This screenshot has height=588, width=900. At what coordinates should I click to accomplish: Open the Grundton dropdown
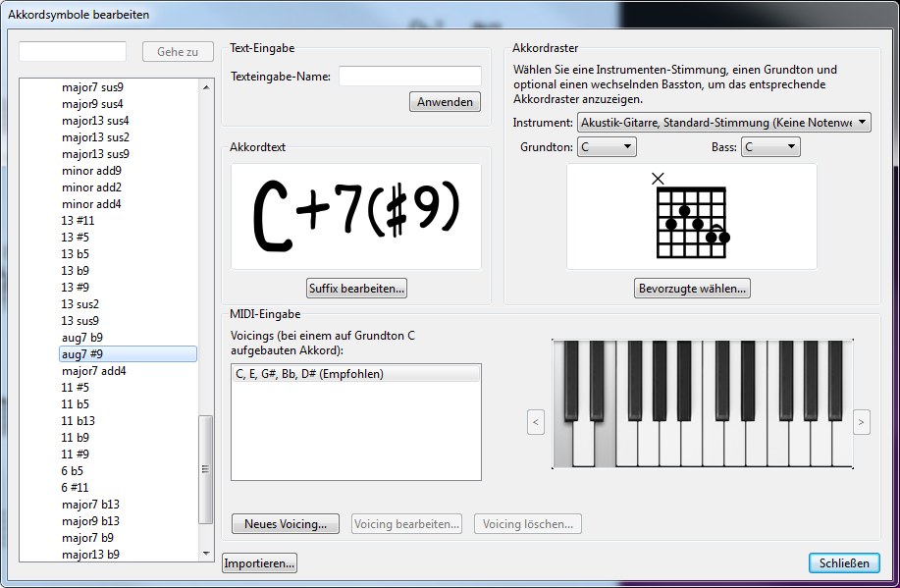607,146
